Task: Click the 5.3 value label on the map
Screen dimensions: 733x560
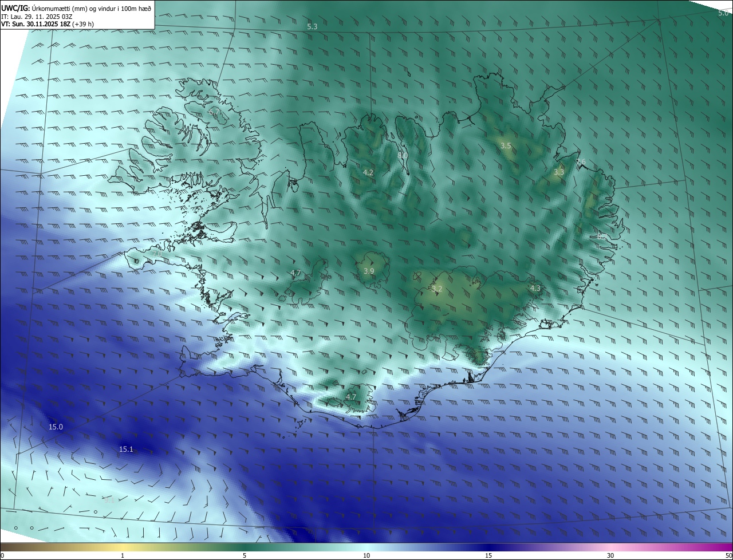Action: pos(312,27)
